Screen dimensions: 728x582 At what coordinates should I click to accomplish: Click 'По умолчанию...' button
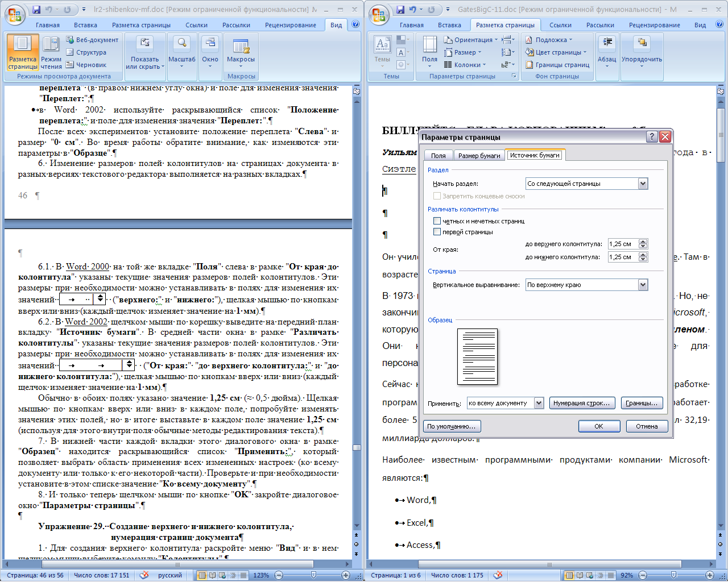coord(452,426)
